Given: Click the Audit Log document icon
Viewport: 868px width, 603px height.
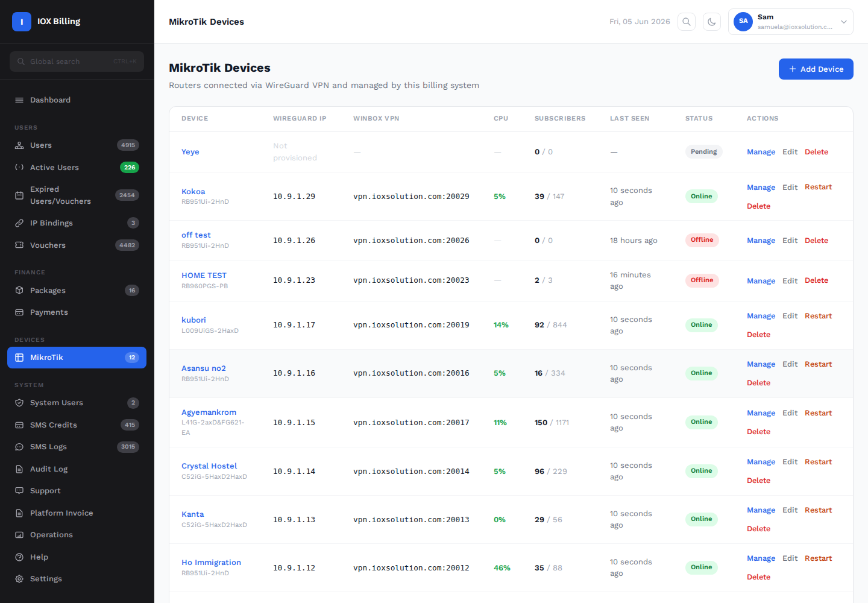Looking at the screenshot, I should pos(19,469).
